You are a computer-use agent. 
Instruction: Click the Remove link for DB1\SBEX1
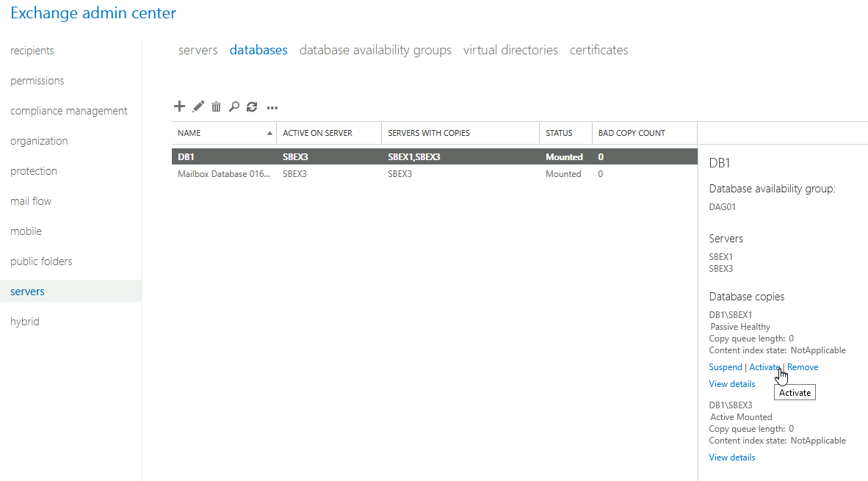pyautogui.click(x=803, y=367)
